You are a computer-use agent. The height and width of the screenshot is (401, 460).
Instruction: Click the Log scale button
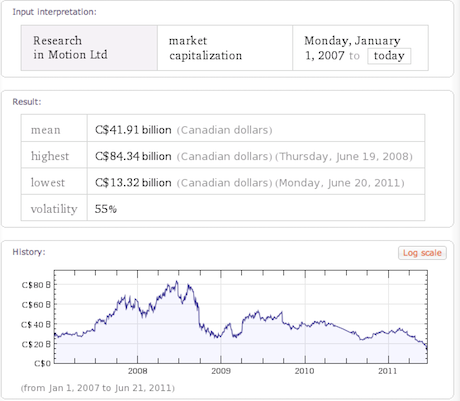click(x=422, y=253)
